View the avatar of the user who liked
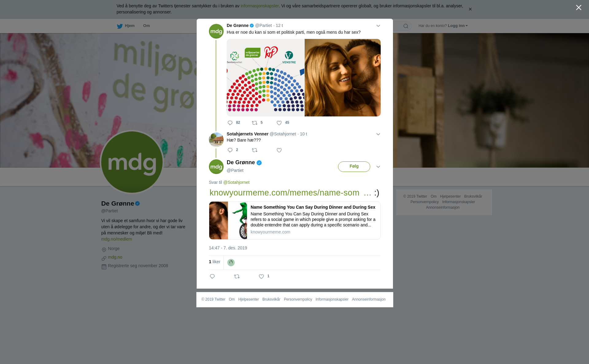 (231, 263)
